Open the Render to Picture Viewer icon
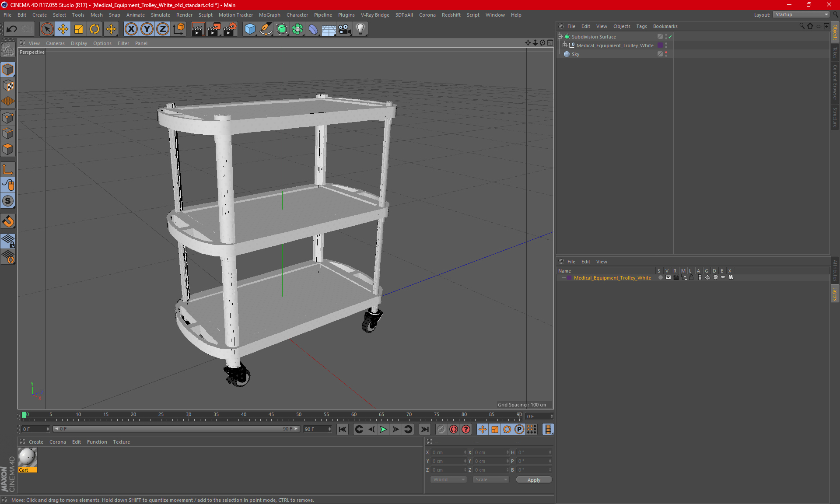The image size is (840, 504). pos(214,29)
